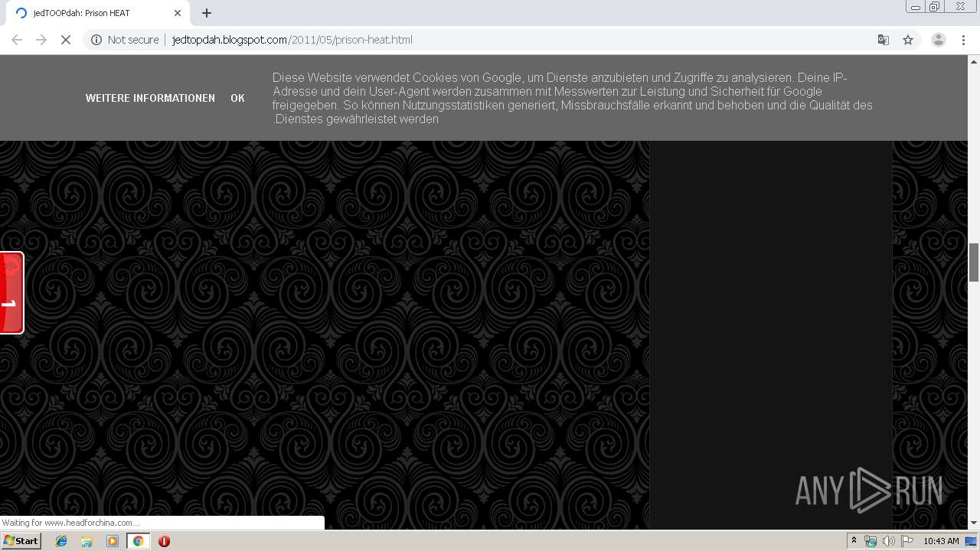Translate this page icon

(883, 40)
